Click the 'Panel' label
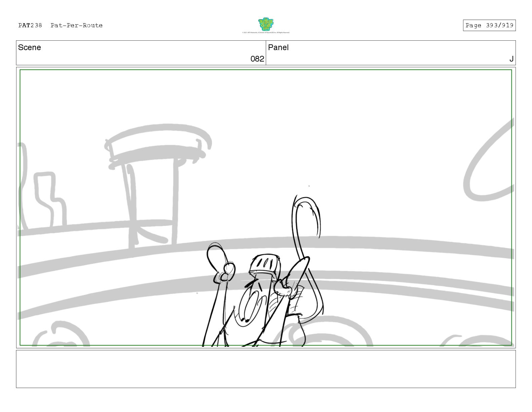This screenshot has width=532, height=412. pyautogui.click(x=278, y=47)
